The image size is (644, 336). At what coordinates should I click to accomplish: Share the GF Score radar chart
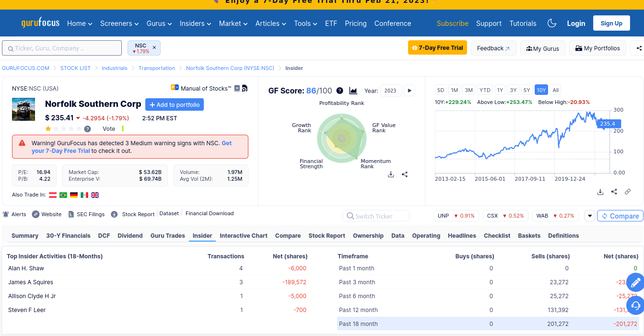(405, 174)
